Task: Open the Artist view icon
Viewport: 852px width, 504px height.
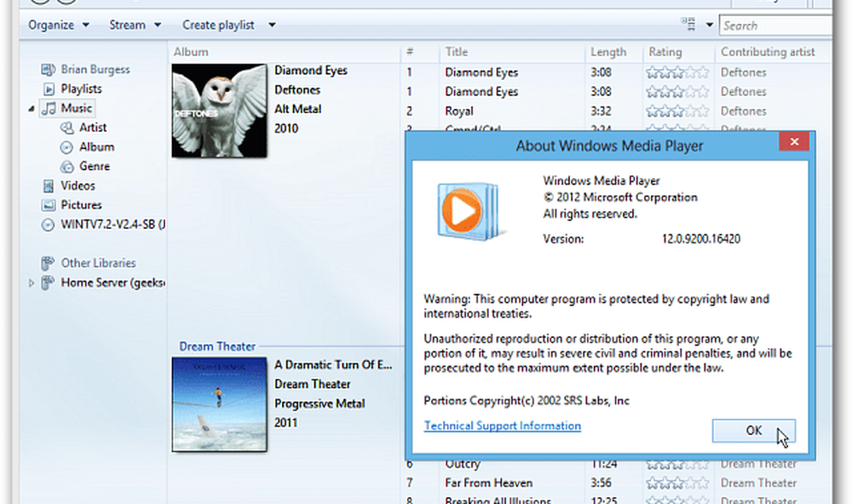Action: (x=66, y=128)
